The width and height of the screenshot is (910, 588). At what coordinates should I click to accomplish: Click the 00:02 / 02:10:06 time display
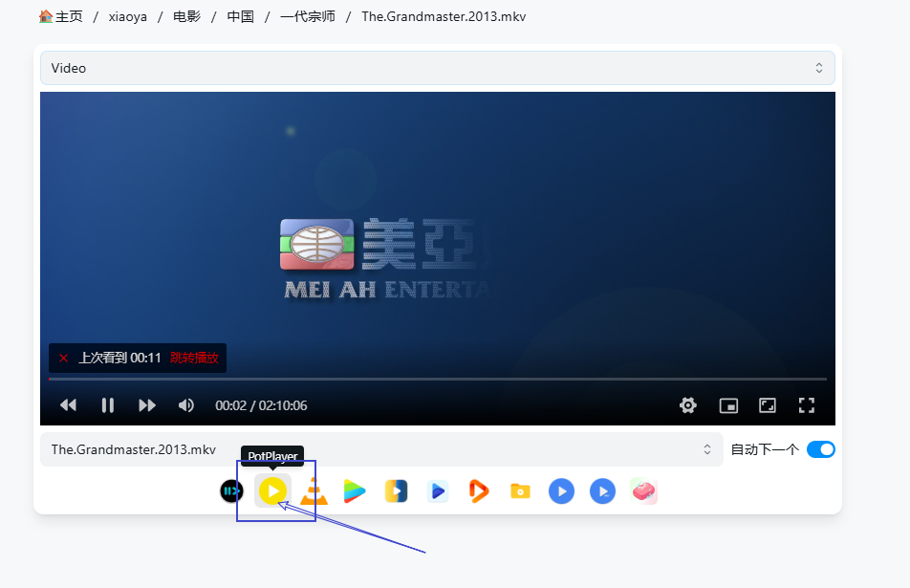[x=261, y=405]
